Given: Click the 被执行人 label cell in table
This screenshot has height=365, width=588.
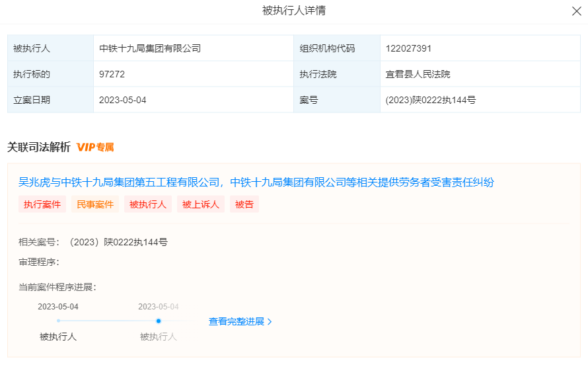Looking at the screenshot, I should pyautogui.click(x=50, y=48).
